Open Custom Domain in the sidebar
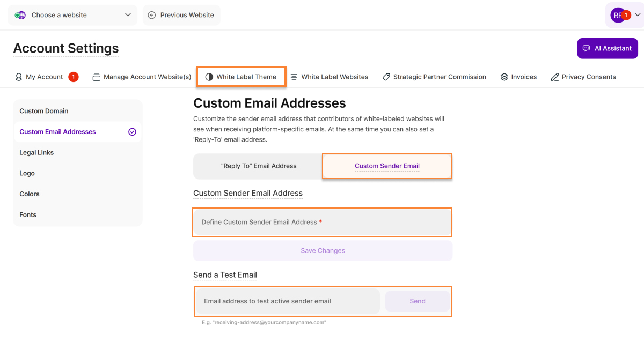This screenshot has width=644, height=341. click(44, 111)
